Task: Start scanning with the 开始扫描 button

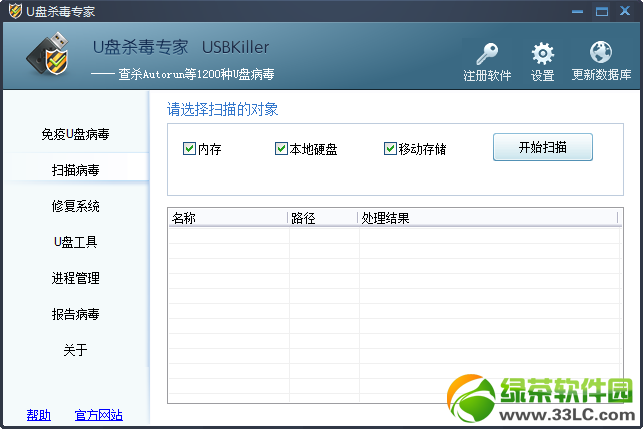Action: 543,147
